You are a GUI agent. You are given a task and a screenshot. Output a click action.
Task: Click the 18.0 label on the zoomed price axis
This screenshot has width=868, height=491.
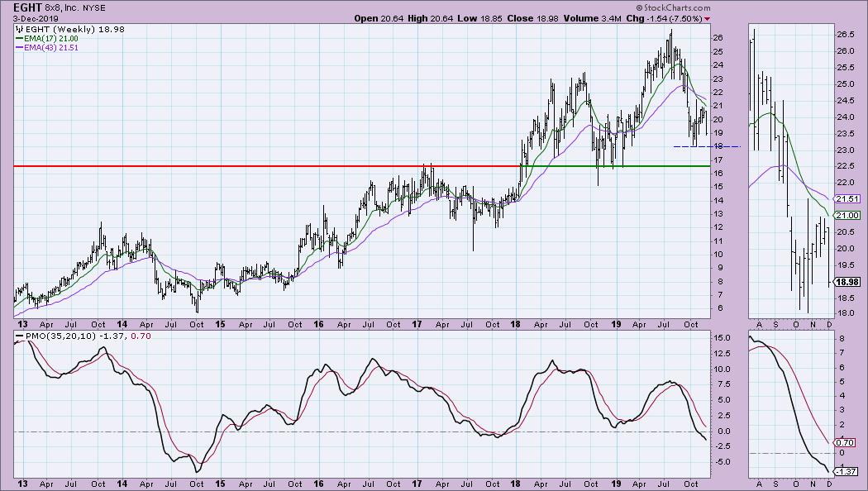[x=846, y=313]
